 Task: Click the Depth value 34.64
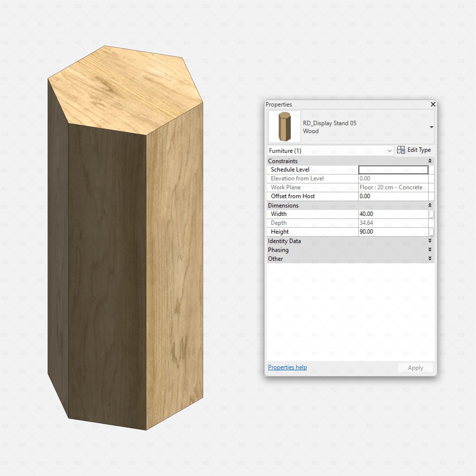[366, 223]
